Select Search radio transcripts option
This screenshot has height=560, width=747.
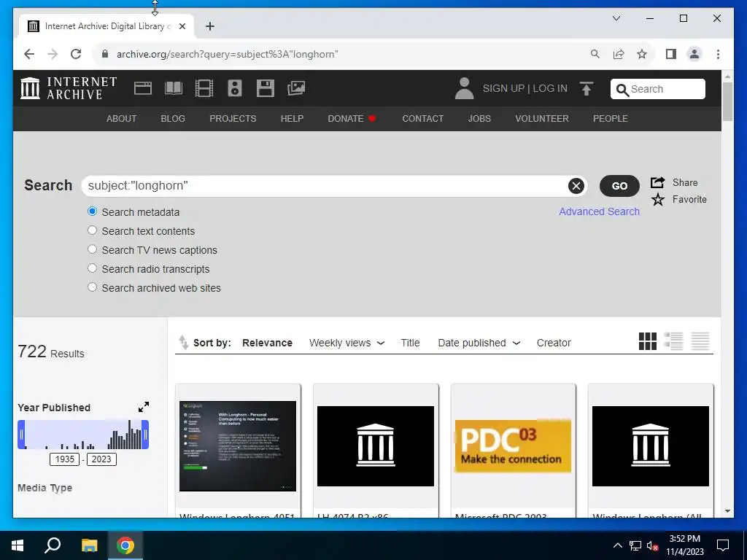93,268
